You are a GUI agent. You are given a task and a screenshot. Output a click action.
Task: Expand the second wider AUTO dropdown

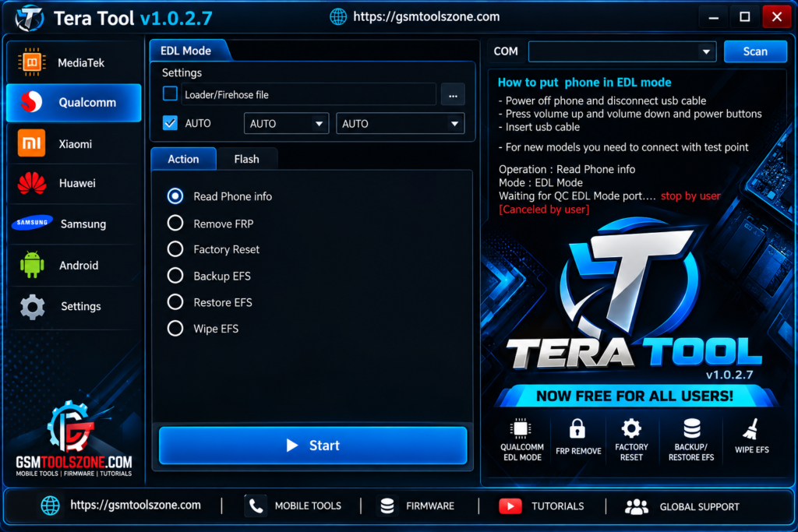(400, 124)
